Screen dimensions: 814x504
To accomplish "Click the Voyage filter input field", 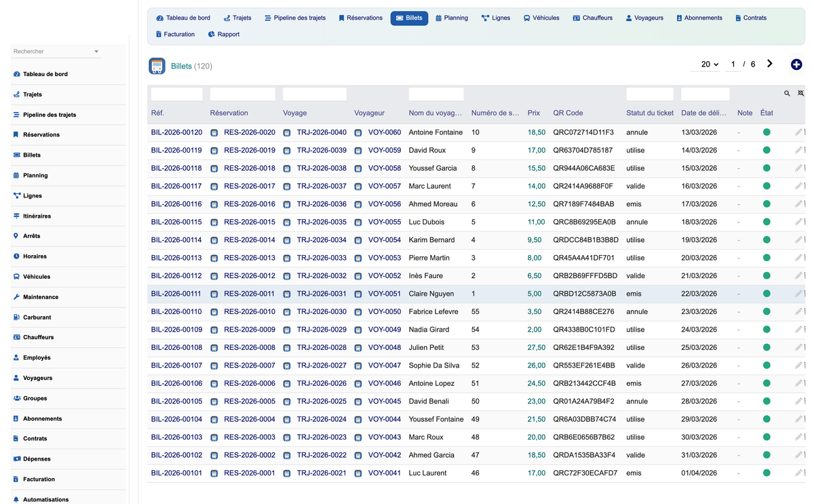I will (x=315, y=94).
